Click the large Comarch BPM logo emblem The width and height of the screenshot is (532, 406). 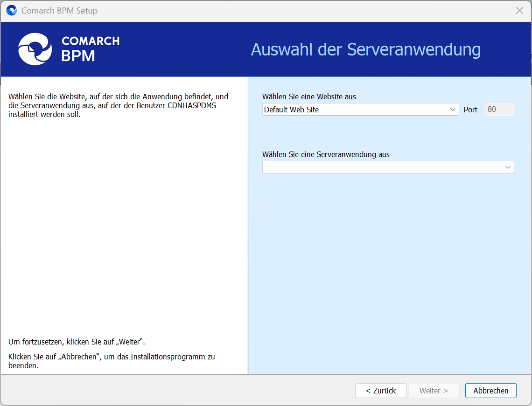click(35, 49)
